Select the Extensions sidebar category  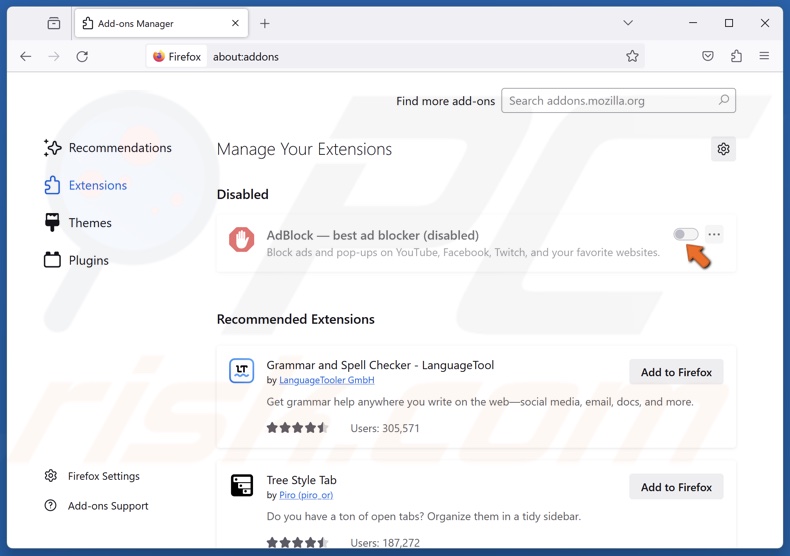[86, 185]
